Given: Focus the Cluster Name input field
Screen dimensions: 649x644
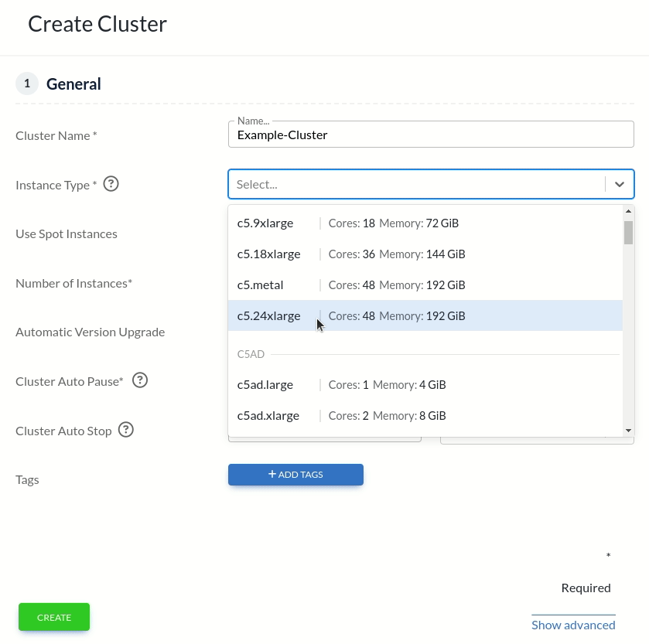Looking at the screenshot, I should pyautogui.click(x=431, y=135).
